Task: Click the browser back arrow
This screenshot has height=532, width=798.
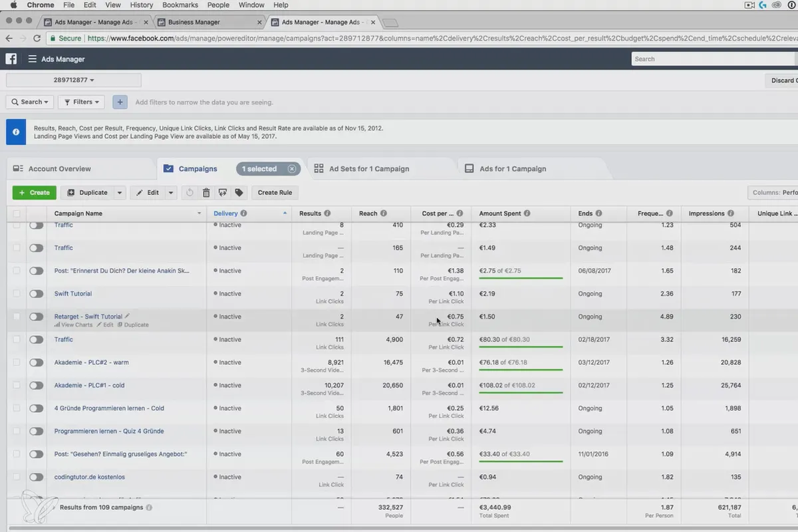Action: click(x=9, y=39)
